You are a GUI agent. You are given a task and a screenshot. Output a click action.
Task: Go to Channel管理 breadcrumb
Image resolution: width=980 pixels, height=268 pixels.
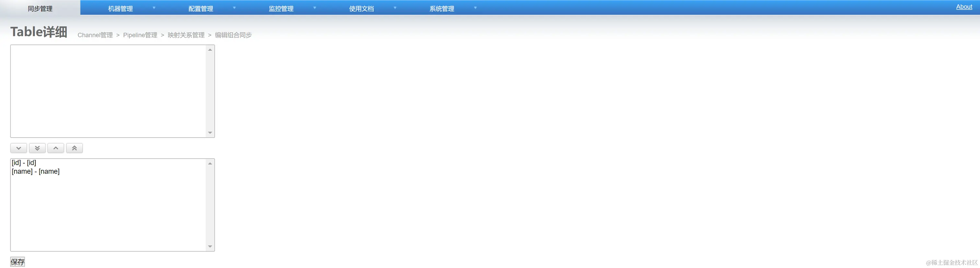(95, 35)
